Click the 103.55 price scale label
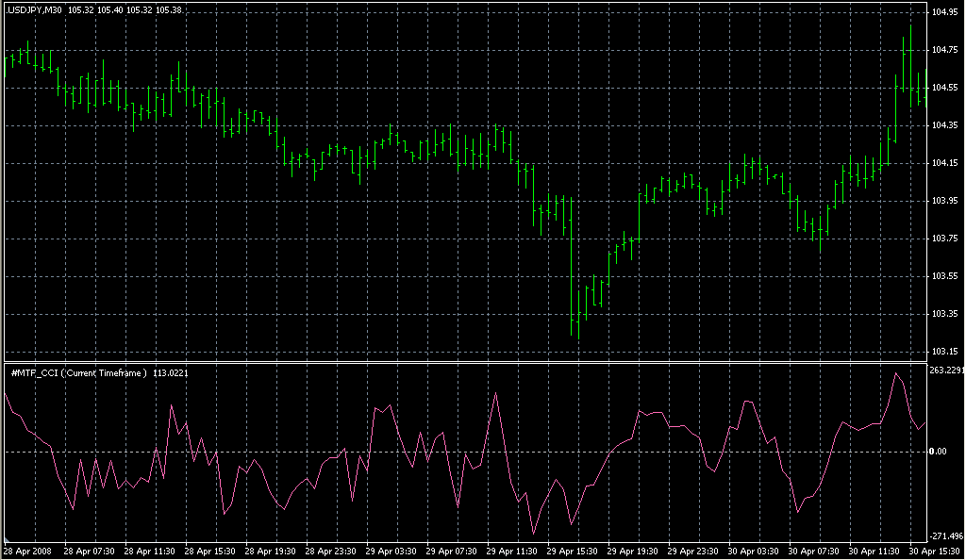This screenshot has width=966, height=560. point(945,276)
